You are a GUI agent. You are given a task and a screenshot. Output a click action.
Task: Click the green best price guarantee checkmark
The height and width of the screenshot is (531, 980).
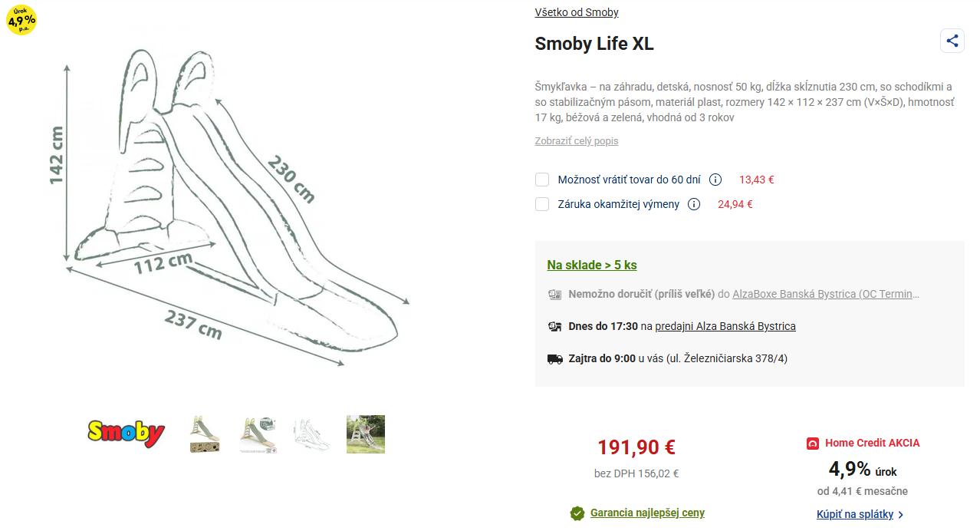pos(577,513)
